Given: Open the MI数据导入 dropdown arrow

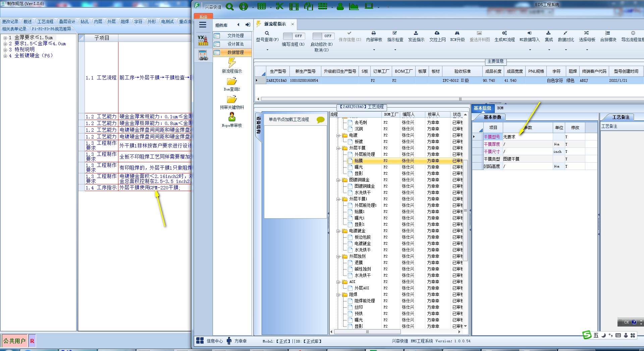Looking at the screenshot, I should pyautogui.click(x=530, y=50).
